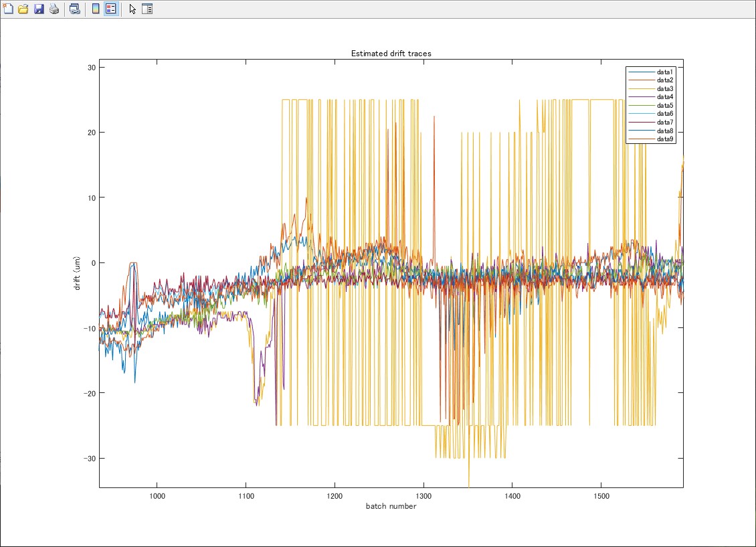Click the Link Plot icon
The image size is (756, 547).
[x=75, y=9]
